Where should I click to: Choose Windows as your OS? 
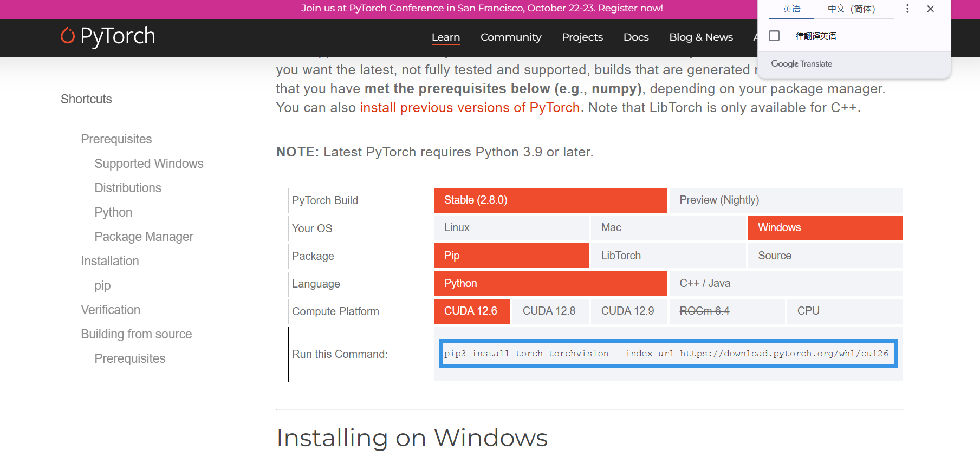(x=825, y=228)
